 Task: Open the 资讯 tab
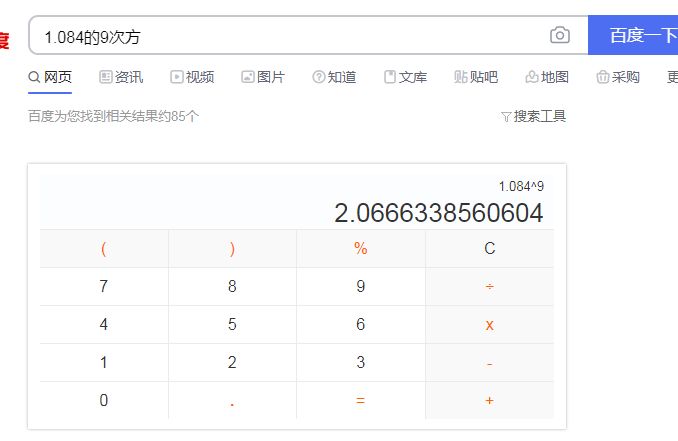[121, 77]
